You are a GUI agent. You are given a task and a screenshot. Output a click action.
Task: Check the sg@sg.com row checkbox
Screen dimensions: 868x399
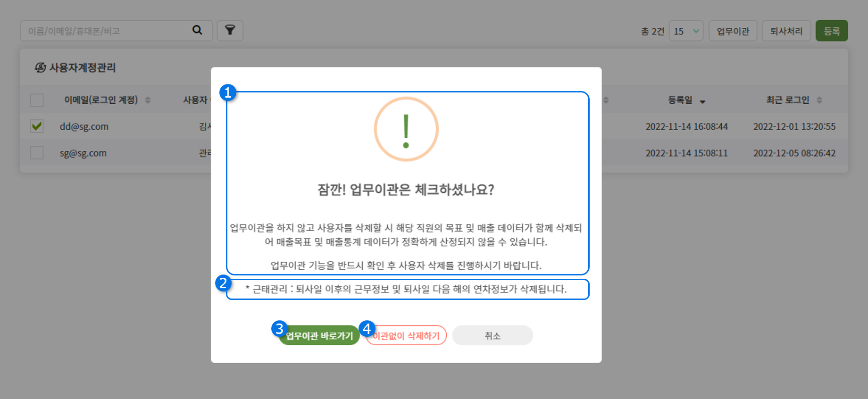pyautogui.click(x=37, y=153)
